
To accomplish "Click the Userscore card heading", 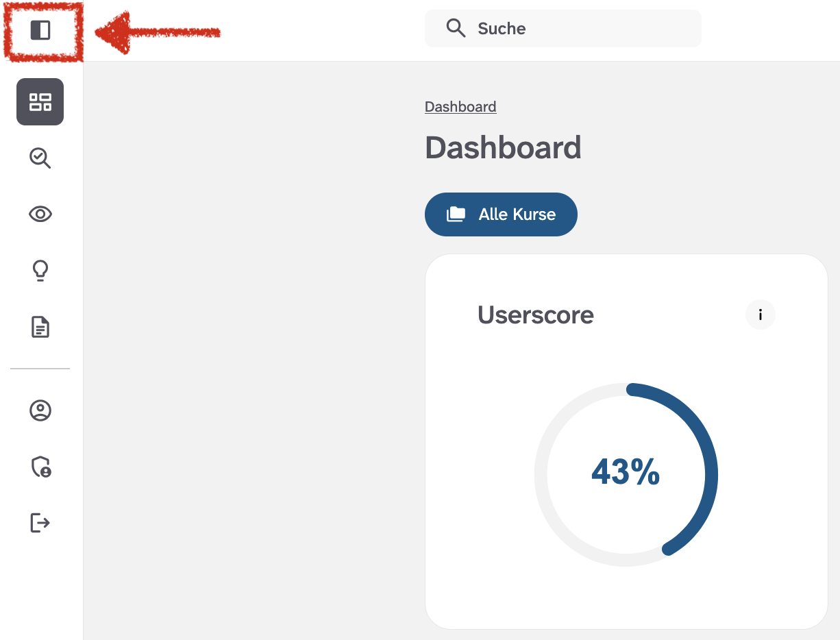I will coord(535,315).
